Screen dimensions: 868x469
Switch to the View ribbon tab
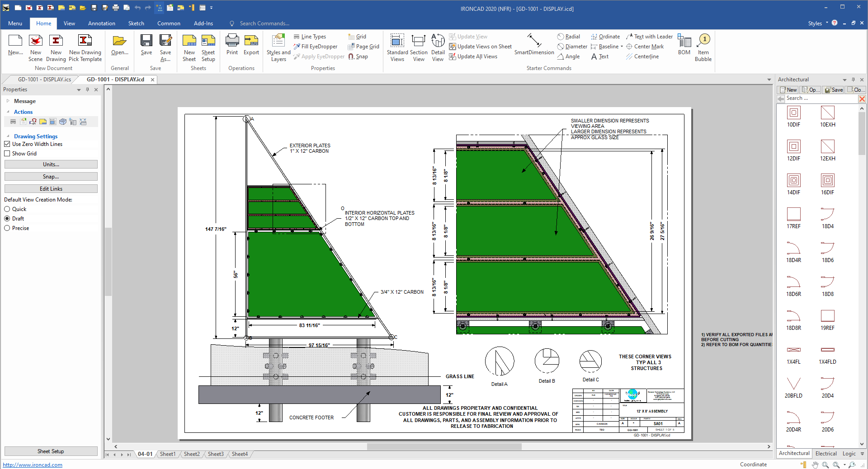click(69, 23)
